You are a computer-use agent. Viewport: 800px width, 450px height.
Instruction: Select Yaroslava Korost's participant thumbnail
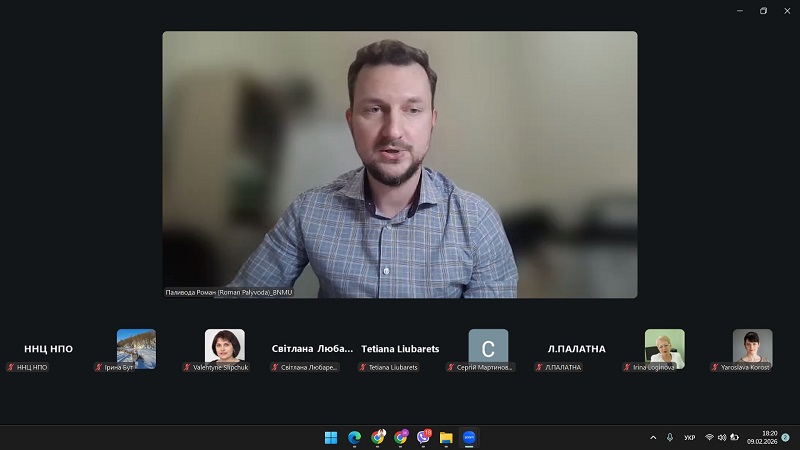(x=752, y=348)
